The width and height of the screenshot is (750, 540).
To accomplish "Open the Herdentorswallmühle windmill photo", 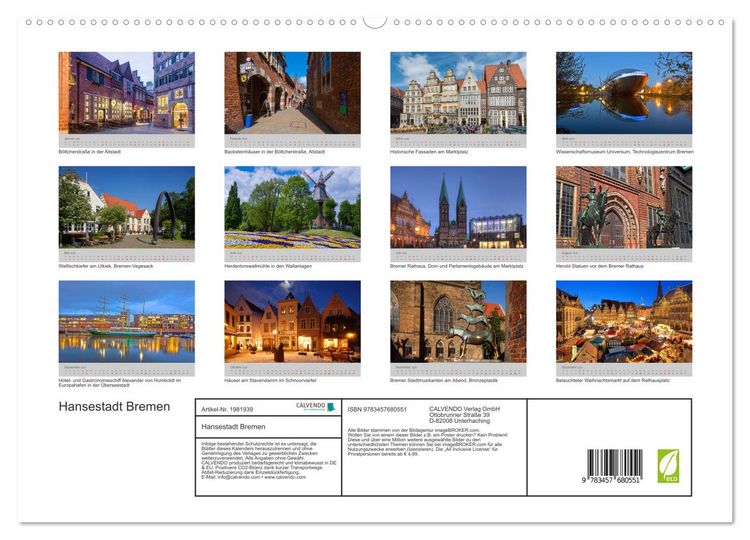I will (x=292, y=207).
